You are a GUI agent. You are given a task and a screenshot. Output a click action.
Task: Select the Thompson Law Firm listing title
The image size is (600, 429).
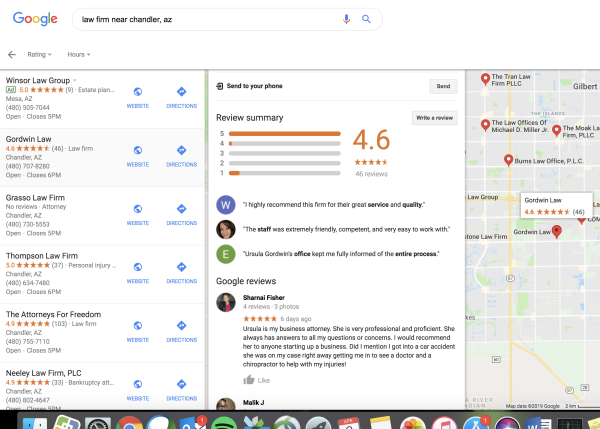point(42,256)
